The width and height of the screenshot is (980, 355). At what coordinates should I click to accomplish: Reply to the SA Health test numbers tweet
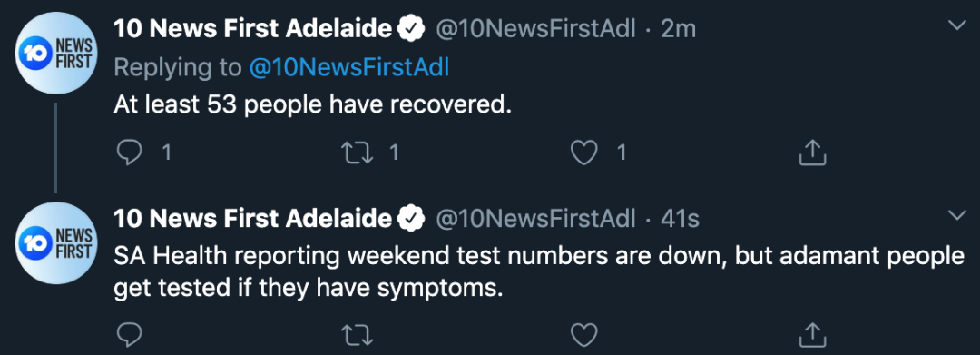130,336
